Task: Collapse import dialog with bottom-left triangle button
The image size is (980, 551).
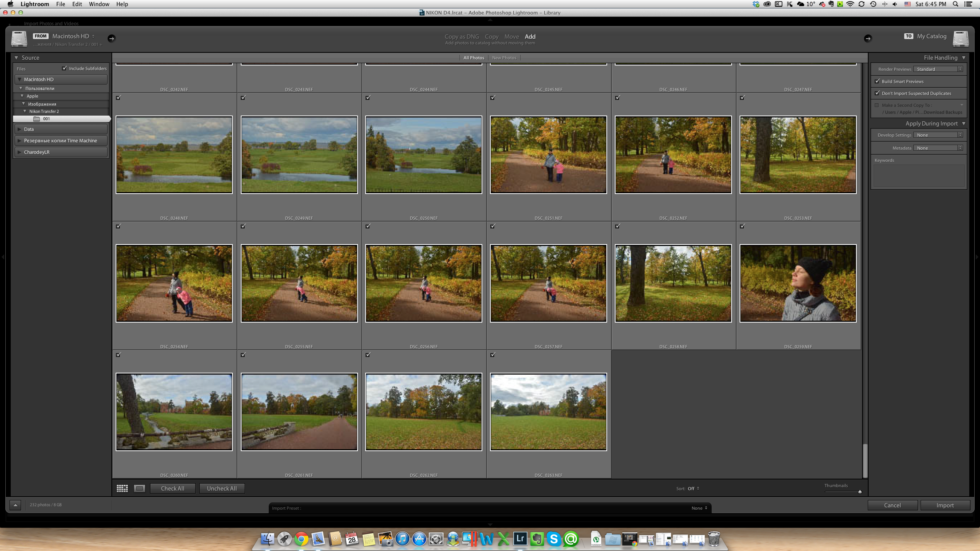Action: click(x=15, y=505)
